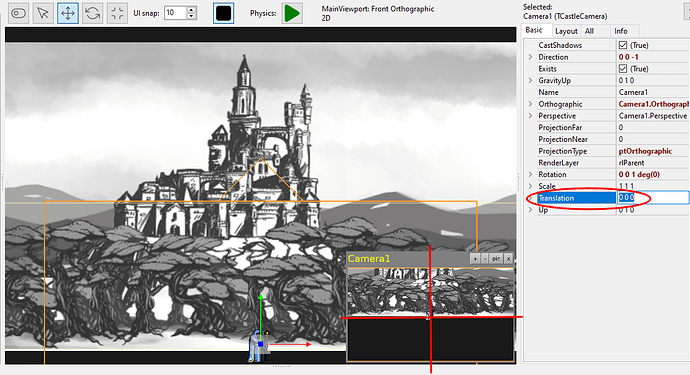Choose the Select arrow tool
Image resolution: width=690 pixels, height=375 pixels.
click(x=43, y=13)
